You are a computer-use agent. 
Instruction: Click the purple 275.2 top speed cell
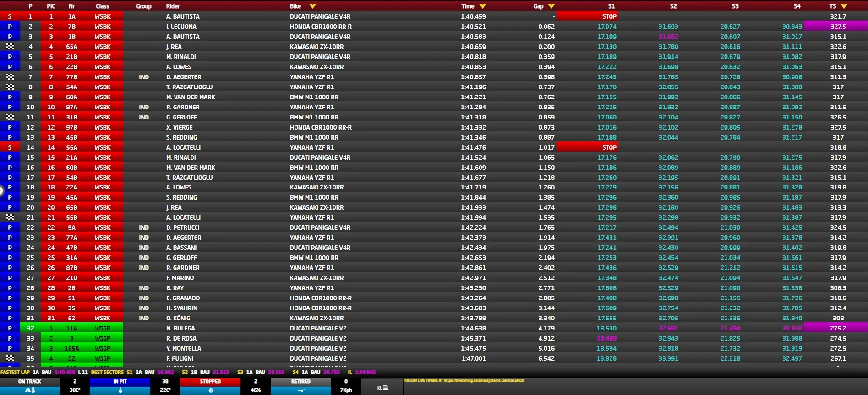[x=835, y=328]
